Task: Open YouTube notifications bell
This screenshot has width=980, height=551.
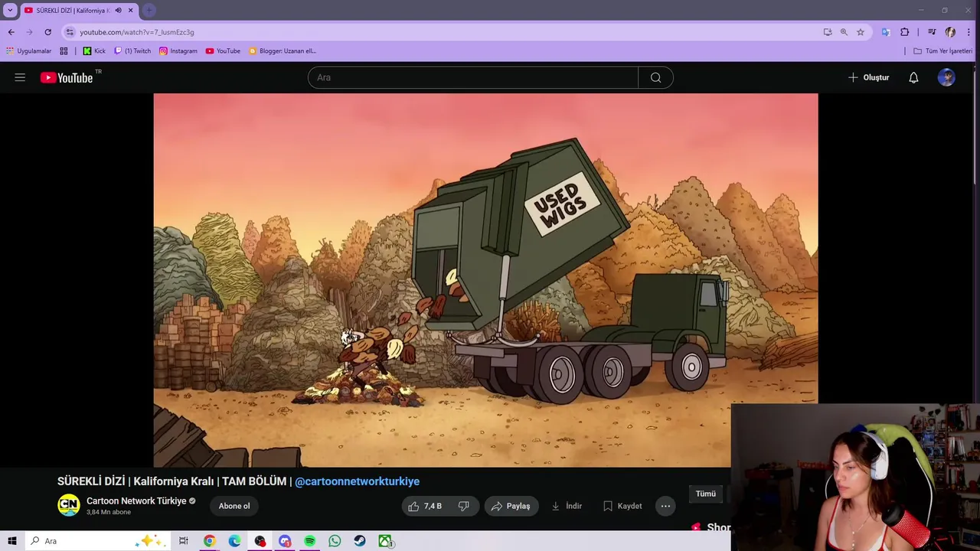Action: (x=913, y=77)
